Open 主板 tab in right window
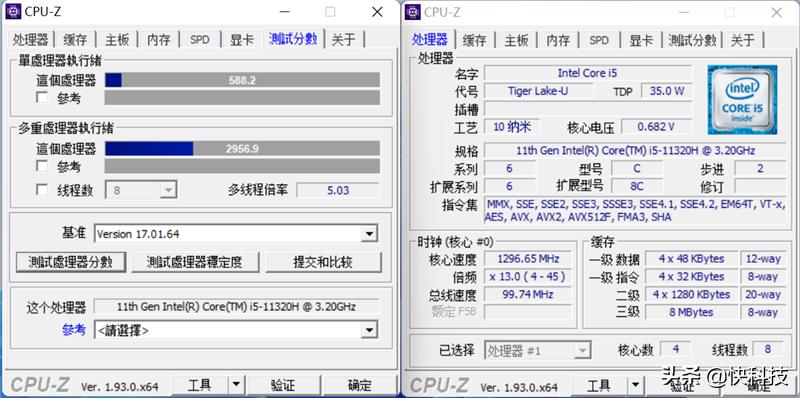Image resolution: width=800 pixels, height=398 pixels. click(516, 40)
